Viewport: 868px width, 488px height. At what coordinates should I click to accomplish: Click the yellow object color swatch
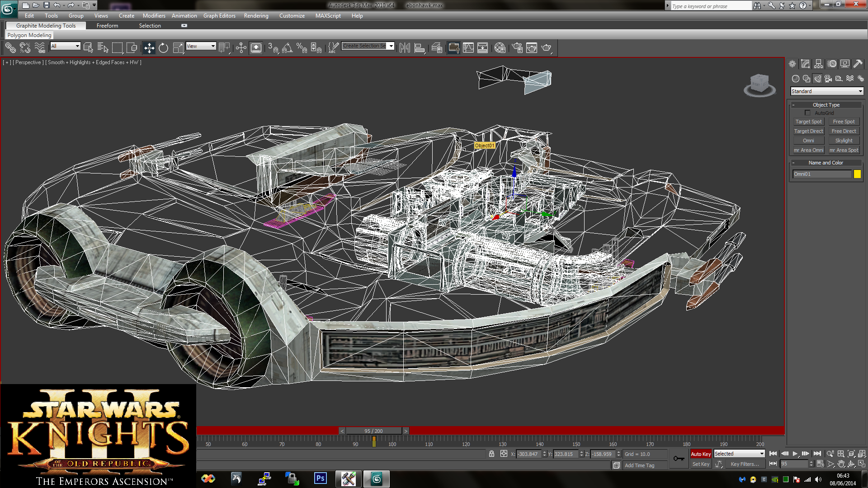[857, 174]
